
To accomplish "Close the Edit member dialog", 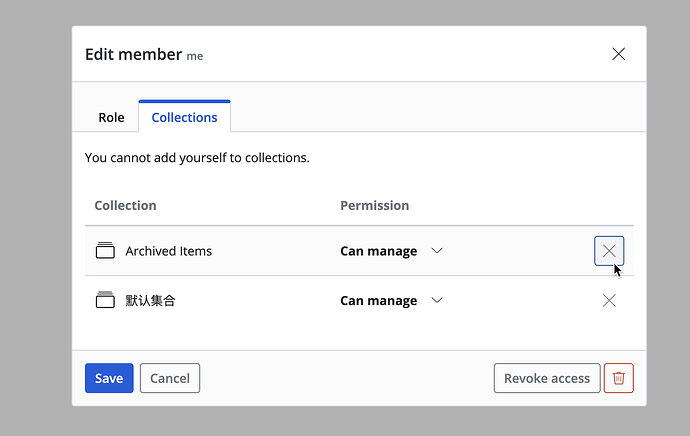I will [618, 54].
